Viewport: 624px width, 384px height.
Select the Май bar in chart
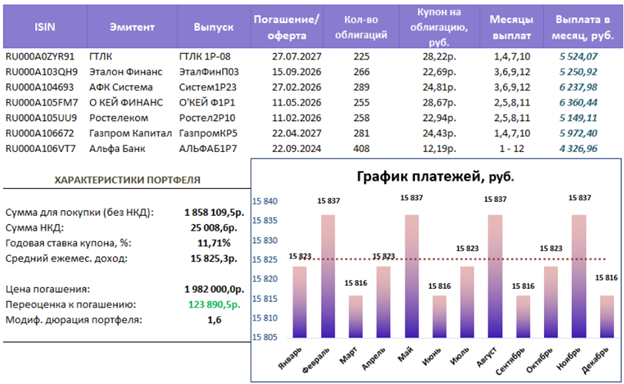click(412, 277)
